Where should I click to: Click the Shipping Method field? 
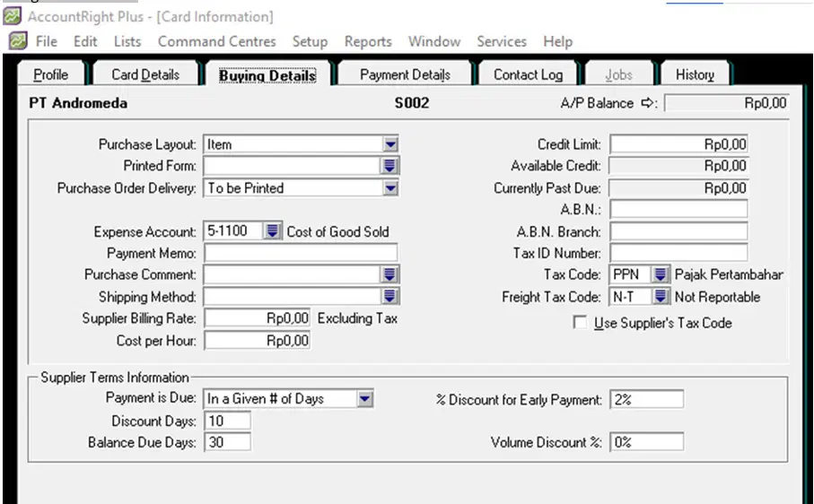point(293,296)
